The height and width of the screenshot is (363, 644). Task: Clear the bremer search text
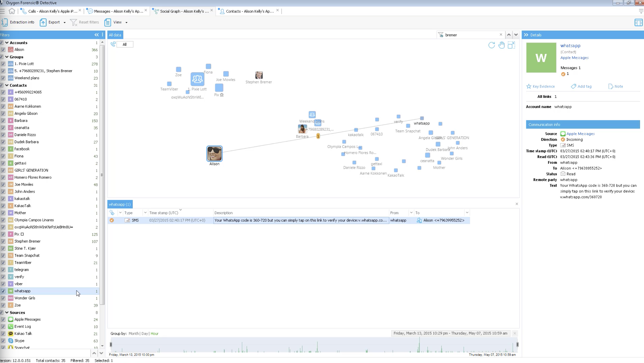[501, 34]
